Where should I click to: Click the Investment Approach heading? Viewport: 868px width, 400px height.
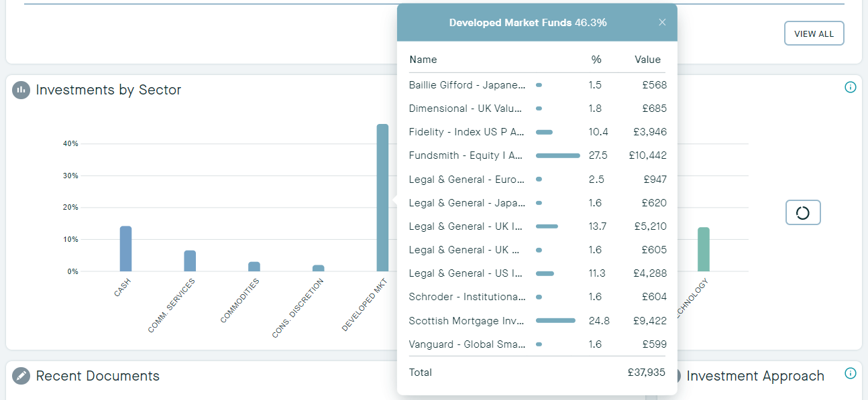pyautogui.click(x=755, y=376)
